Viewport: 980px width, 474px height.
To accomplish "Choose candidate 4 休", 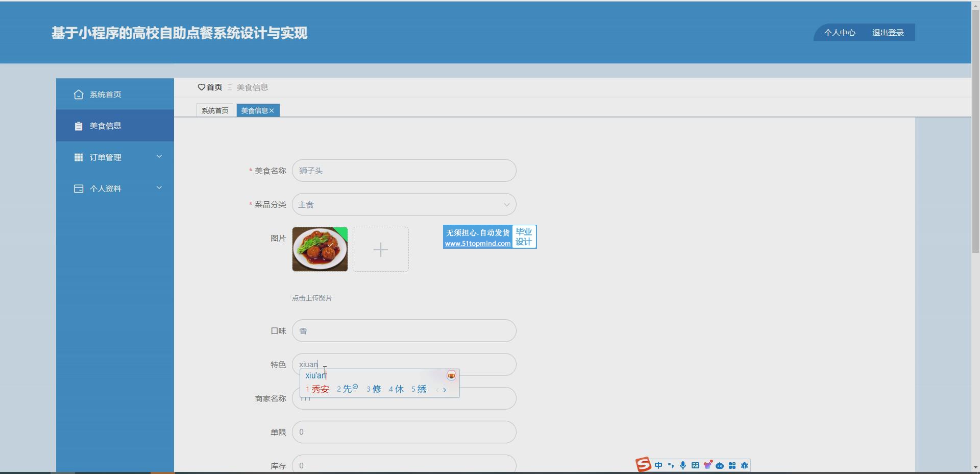I will (x=397, y=389).
